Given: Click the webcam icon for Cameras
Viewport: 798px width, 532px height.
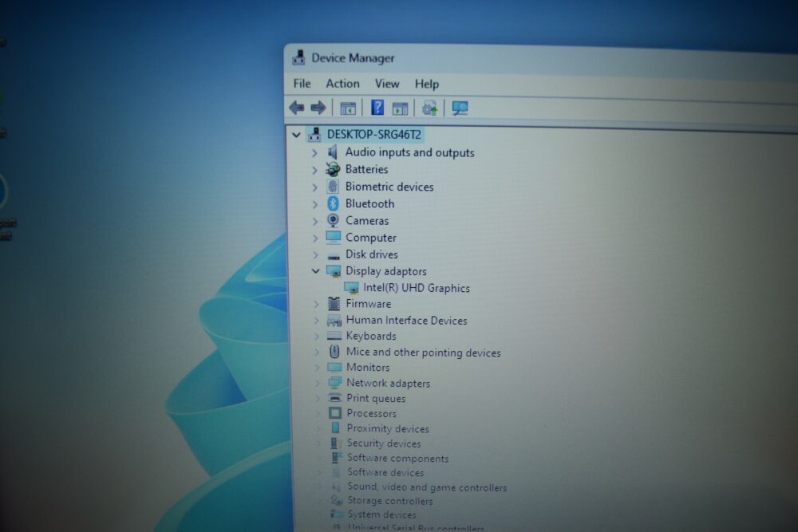Looking at the screenshot, I should [x=333, y=220].
